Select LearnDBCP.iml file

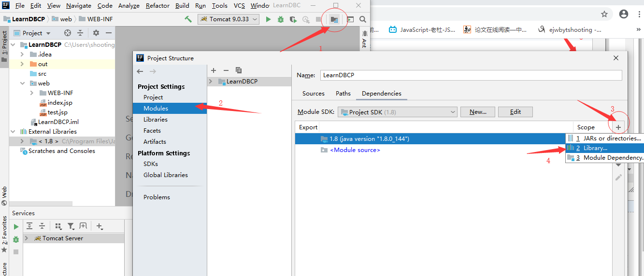coord(58,122)
